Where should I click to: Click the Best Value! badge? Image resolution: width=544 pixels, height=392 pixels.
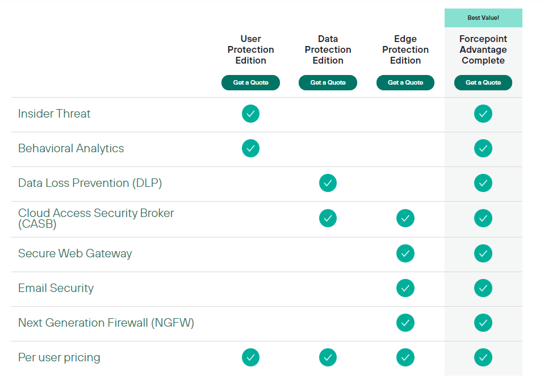click(x=483, y=18)
